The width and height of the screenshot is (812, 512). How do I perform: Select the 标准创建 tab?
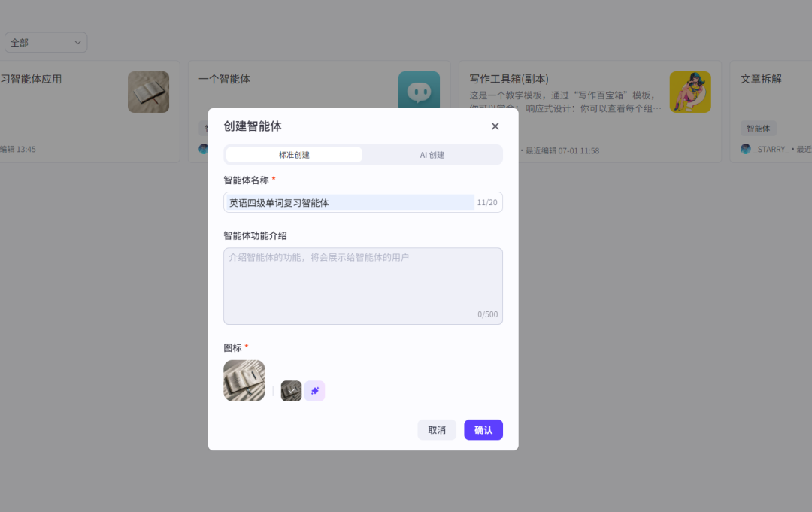293,154
